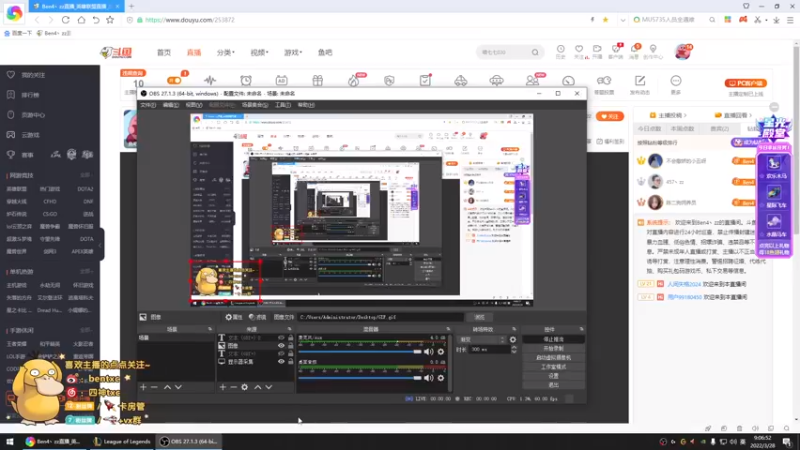Image resolution: width=800 pixels, height=450 pixels.
Task: Mute the desktop audio speaker icon
Action: tap(429, 378)
